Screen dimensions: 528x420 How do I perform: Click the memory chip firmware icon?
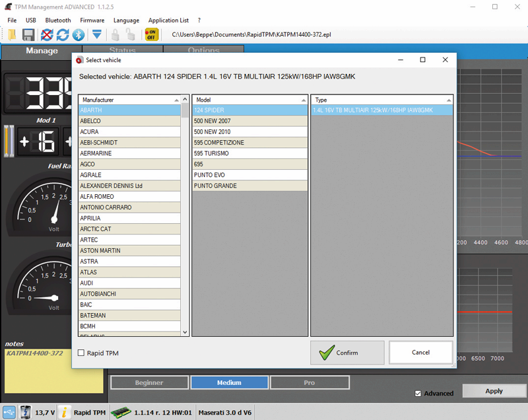pos(121,412)
